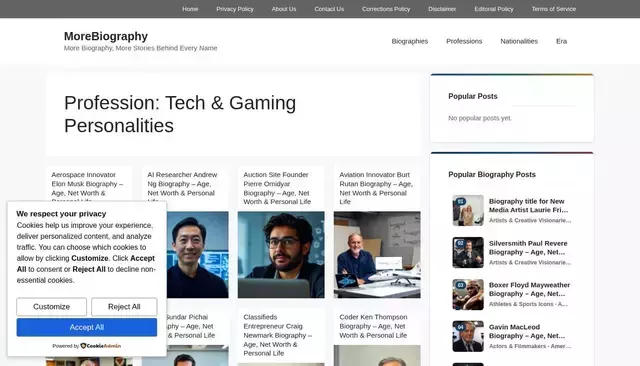Open Gavin MacLeod biography link

pos(527,331)
